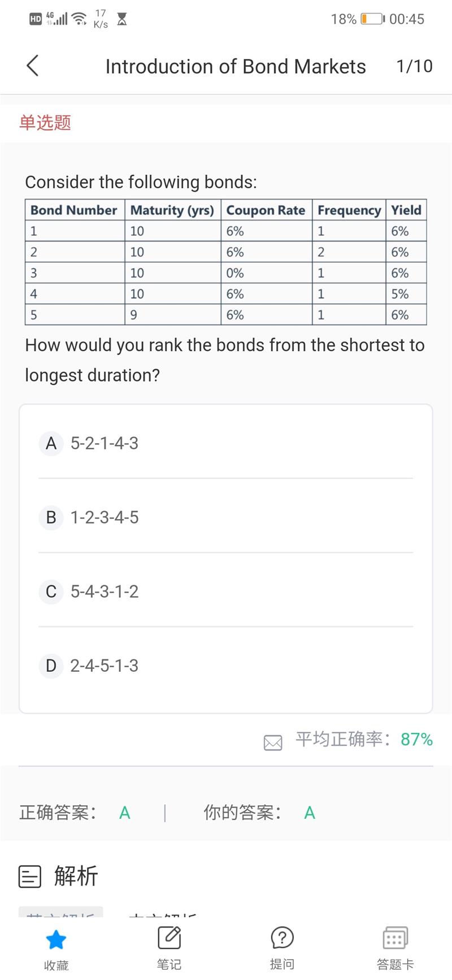Open the answer card icon

point(395,938)
